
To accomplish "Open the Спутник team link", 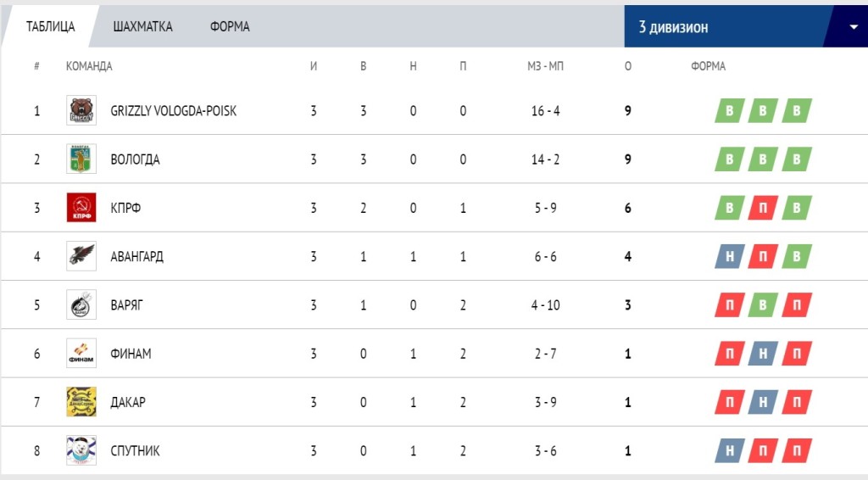I will [x=135, y=450].
